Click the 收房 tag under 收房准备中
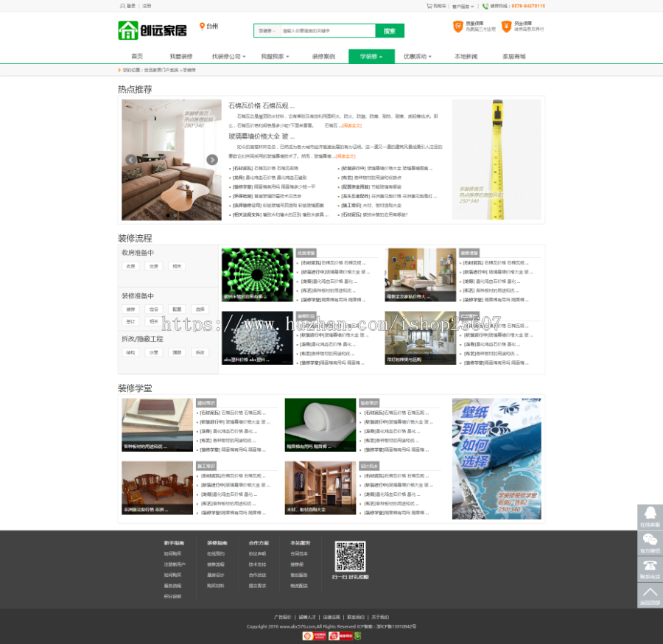The image size is (663, 644). click(130, 267)
